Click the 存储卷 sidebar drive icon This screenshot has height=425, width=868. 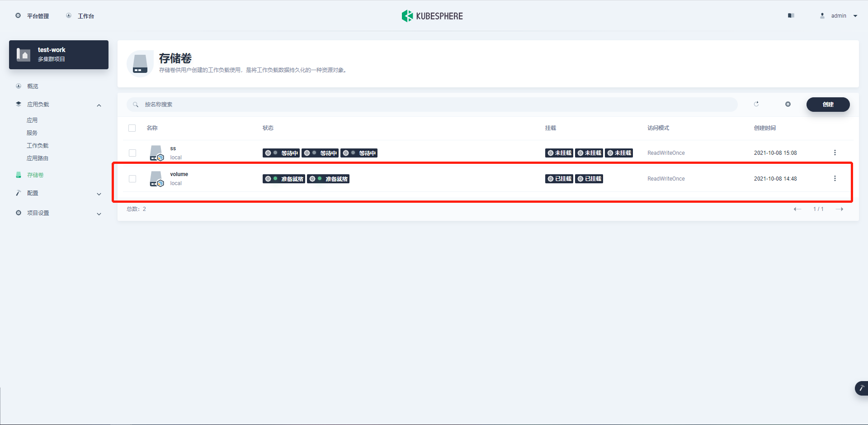[x=19, y=175]
